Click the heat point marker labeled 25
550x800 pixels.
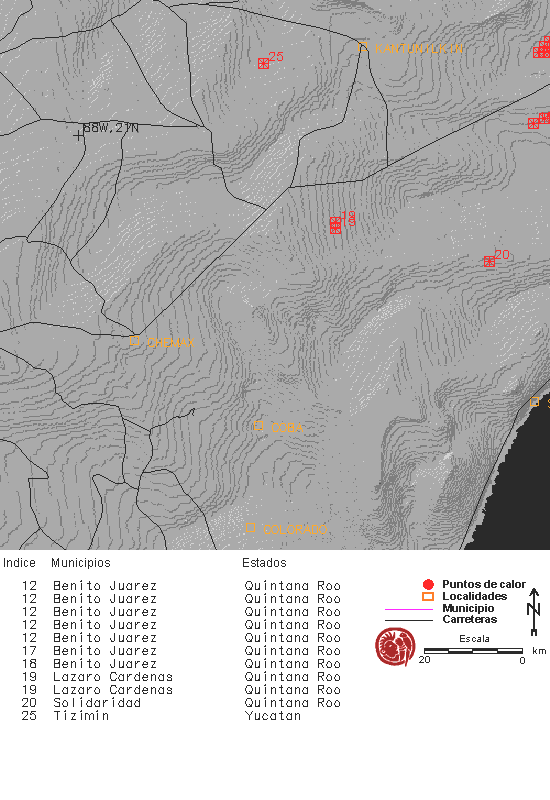[x=263, y=63]
